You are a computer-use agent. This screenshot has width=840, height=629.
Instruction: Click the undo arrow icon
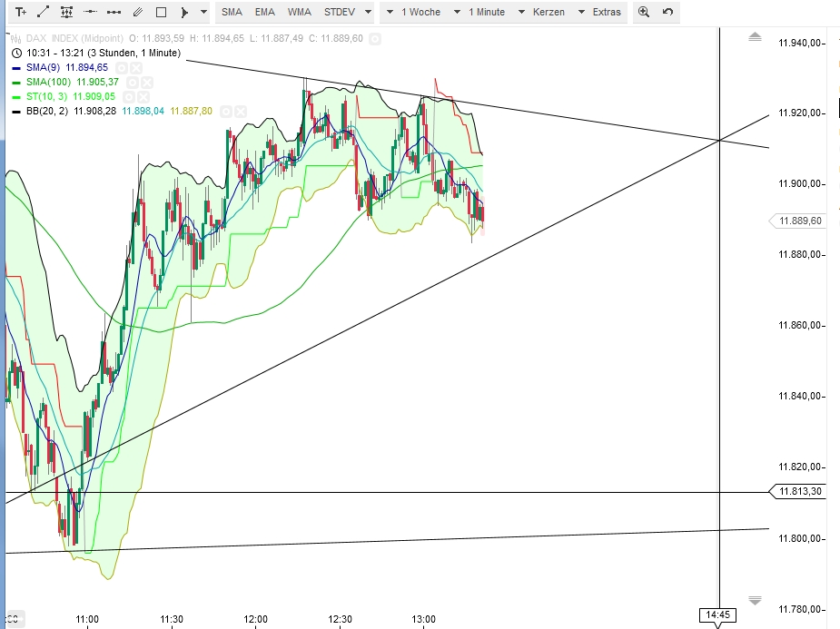tap(668, 13)
